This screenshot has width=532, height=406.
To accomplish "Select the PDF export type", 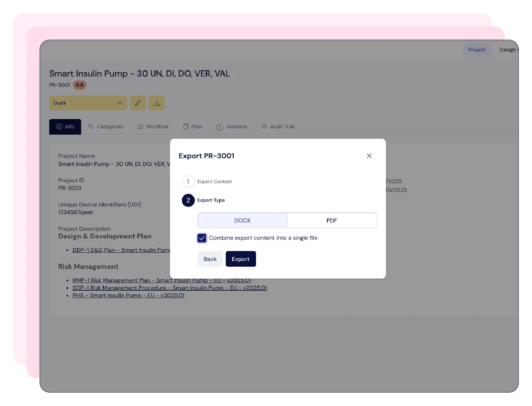I will [332, 220].
